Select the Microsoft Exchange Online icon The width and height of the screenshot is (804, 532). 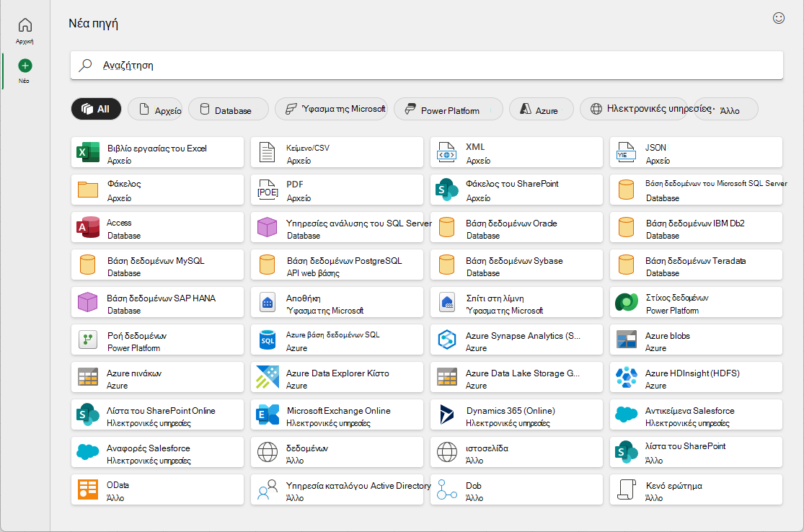(267, 414)
